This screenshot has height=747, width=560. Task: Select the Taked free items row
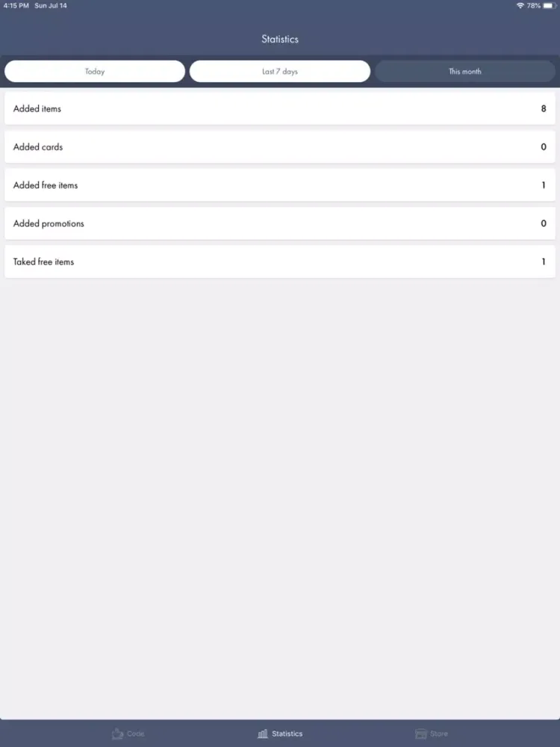[x=280, y=261]
